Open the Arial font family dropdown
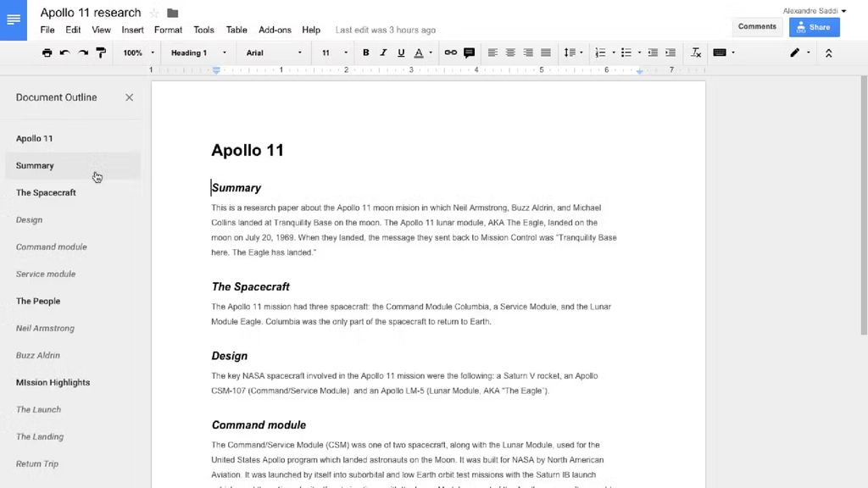 (x=270, y=53)
